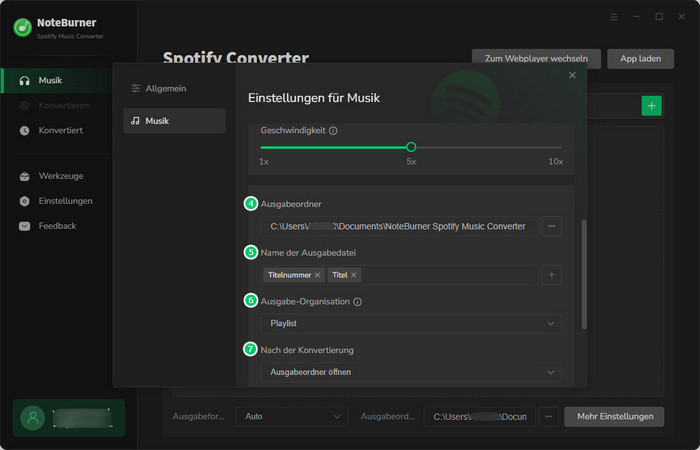Click the NoteBurner logo icon
Screen dimensions: 700x450
22,28
